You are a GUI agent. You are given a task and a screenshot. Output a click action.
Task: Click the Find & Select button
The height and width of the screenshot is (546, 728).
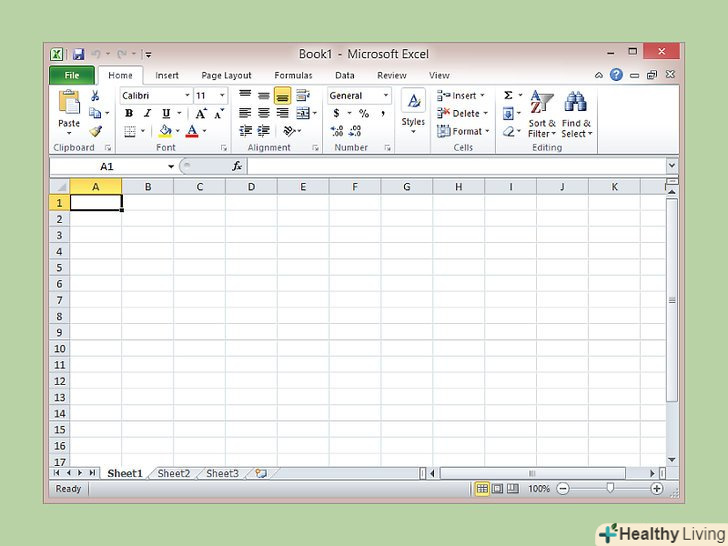pyautogui.click(x=575, y=116)
